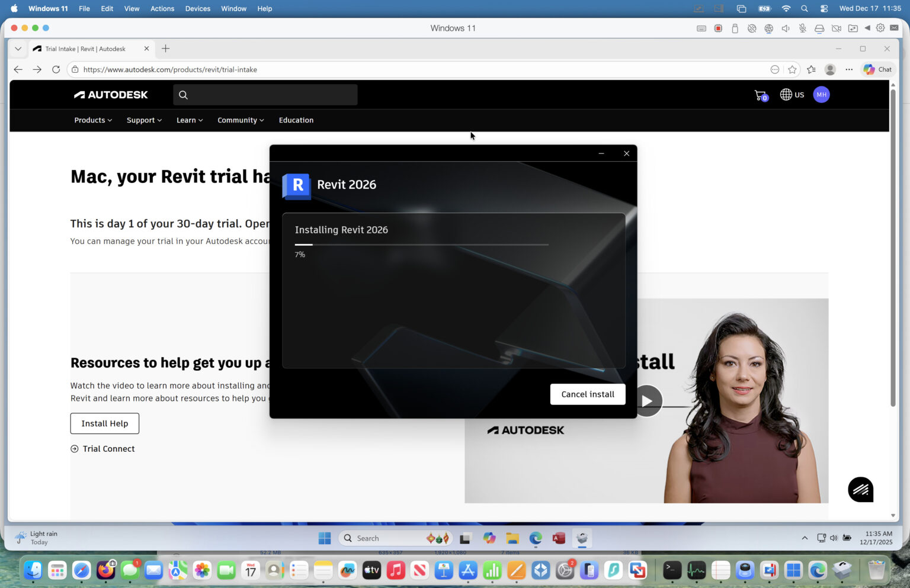910x588 pixels.
Task: Toggle the bookmark star for this page
Action: (793, 69)
